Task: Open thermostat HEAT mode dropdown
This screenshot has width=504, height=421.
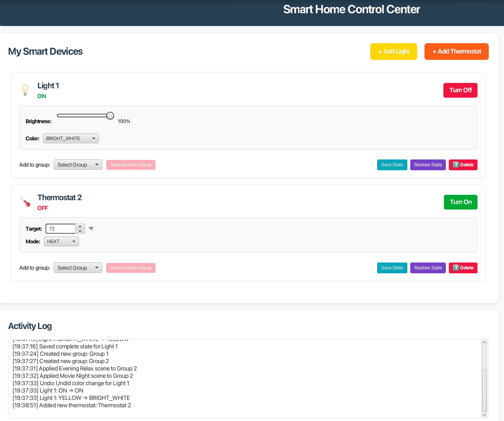Action: point(61,241)
